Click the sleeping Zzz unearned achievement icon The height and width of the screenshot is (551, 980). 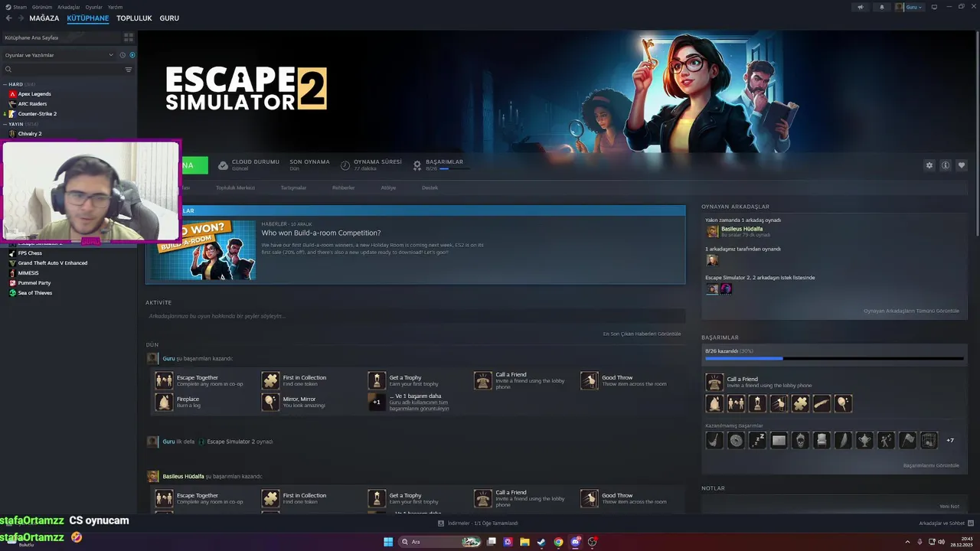(x=757, y=440)
